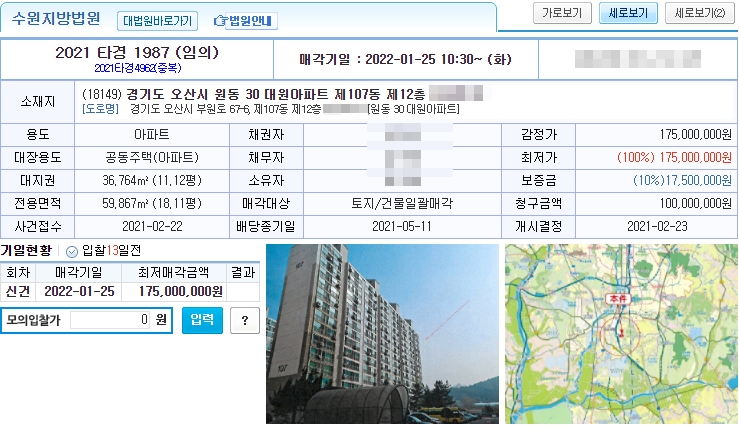Image resolution: width=739 pixels, height=426 pixels.
Task: Select 세로보기 layout tab
Action: click(x=628, y=13)
